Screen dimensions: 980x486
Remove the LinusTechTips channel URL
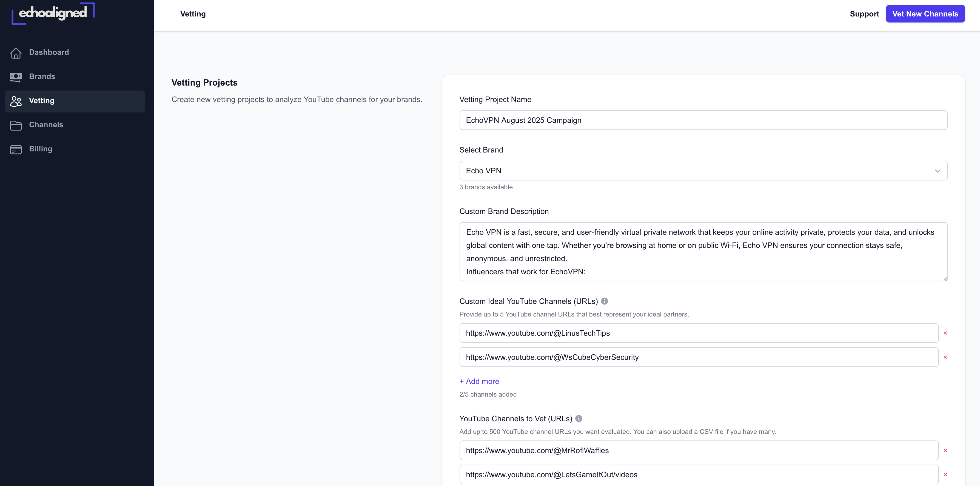pos(945,333)
